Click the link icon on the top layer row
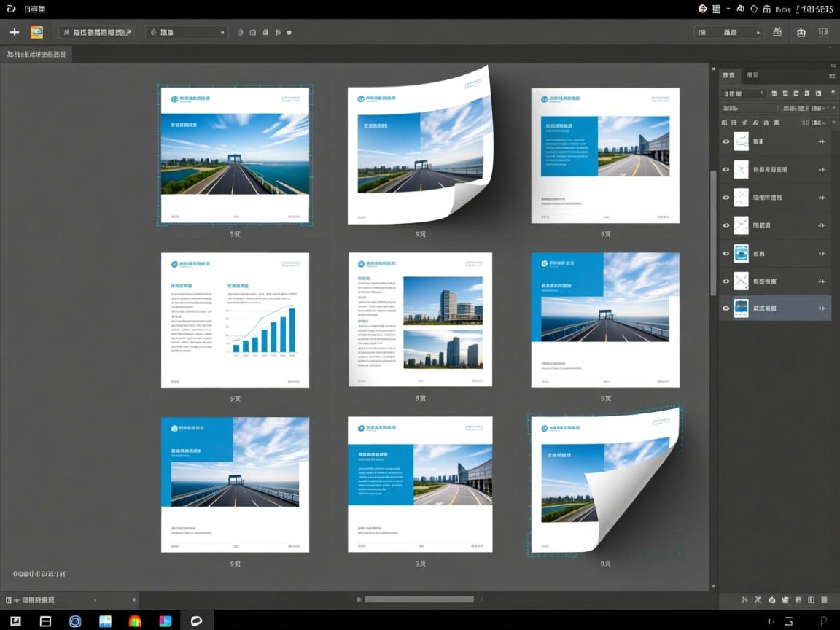This screenshot has width=840, height=630. [822, 141]
